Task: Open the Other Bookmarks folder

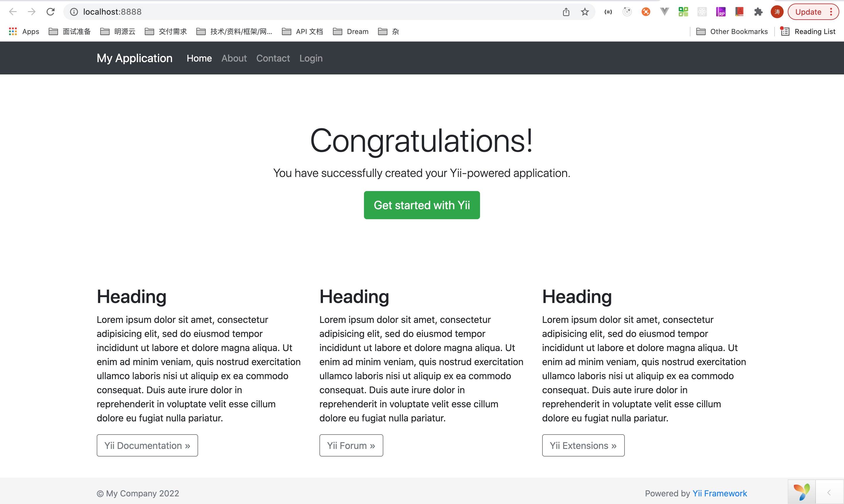Action: pos(732,32)
